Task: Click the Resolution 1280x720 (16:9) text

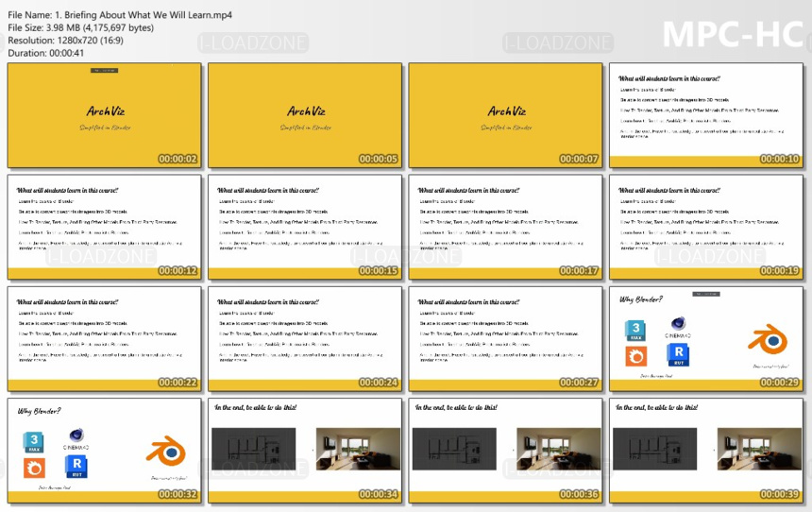Action: coord(65,40)
